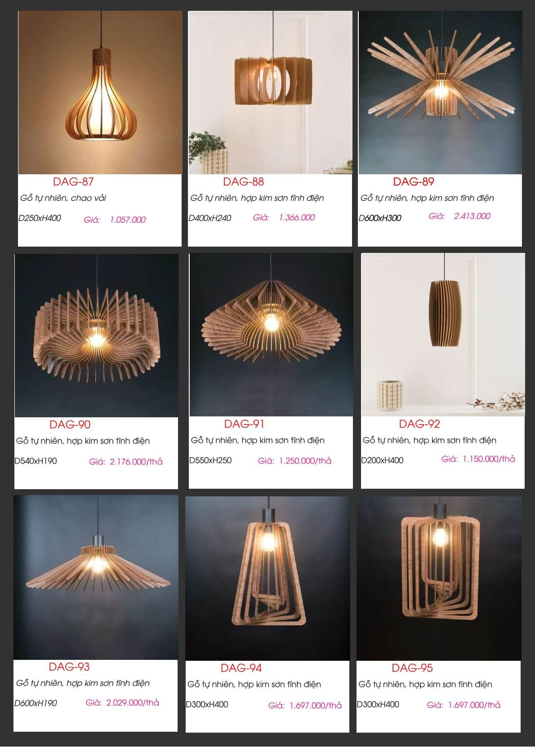
Task: Click the DAG-94 product code title
Action: (x=241, y=668)
